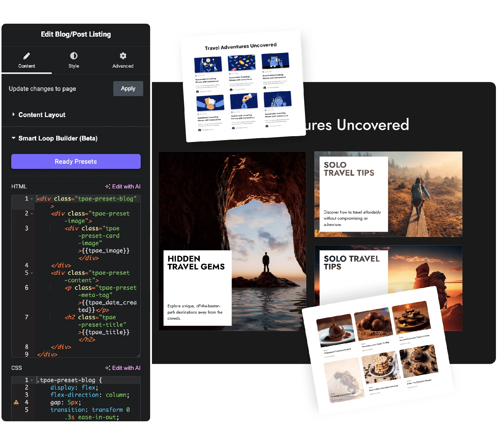Screen dimensions: 504x447
Task: Click the sparkle icon beside HTML Edit with AI
Action: [108, 187]
